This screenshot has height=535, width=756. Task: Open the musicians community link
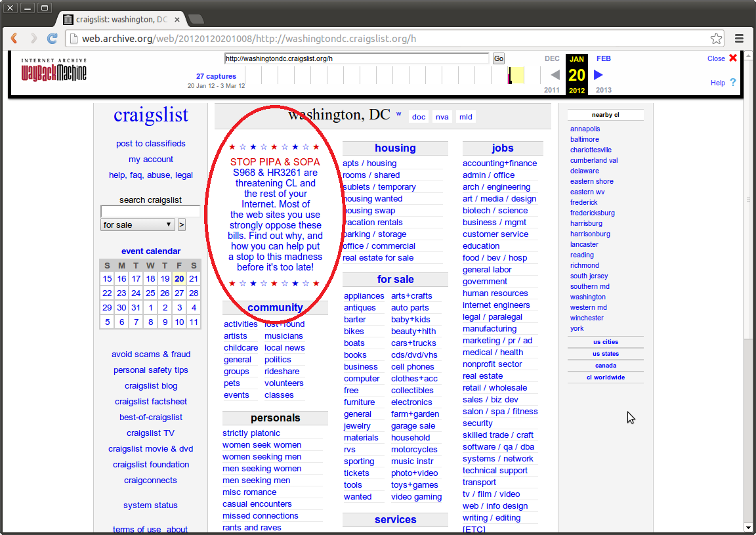point(283,336)
